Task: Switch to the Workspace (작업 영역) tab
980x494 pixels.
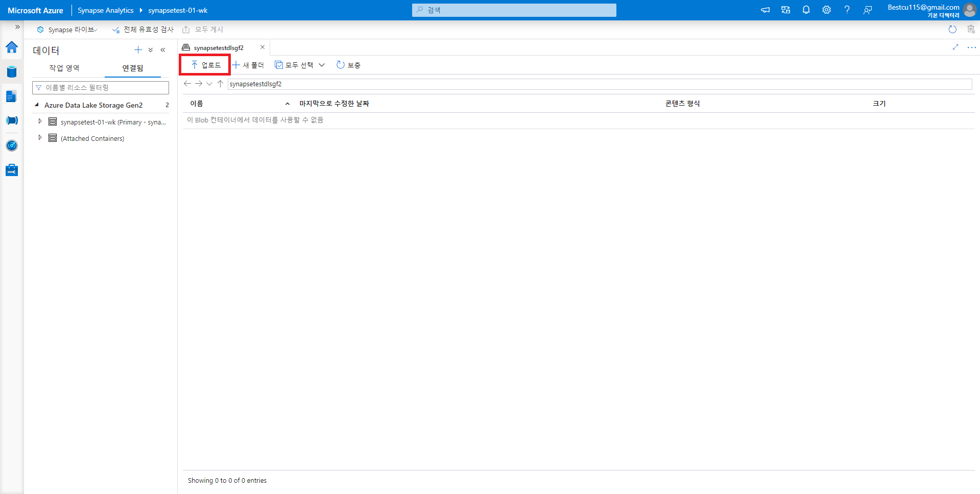Action: pos(64,68)
